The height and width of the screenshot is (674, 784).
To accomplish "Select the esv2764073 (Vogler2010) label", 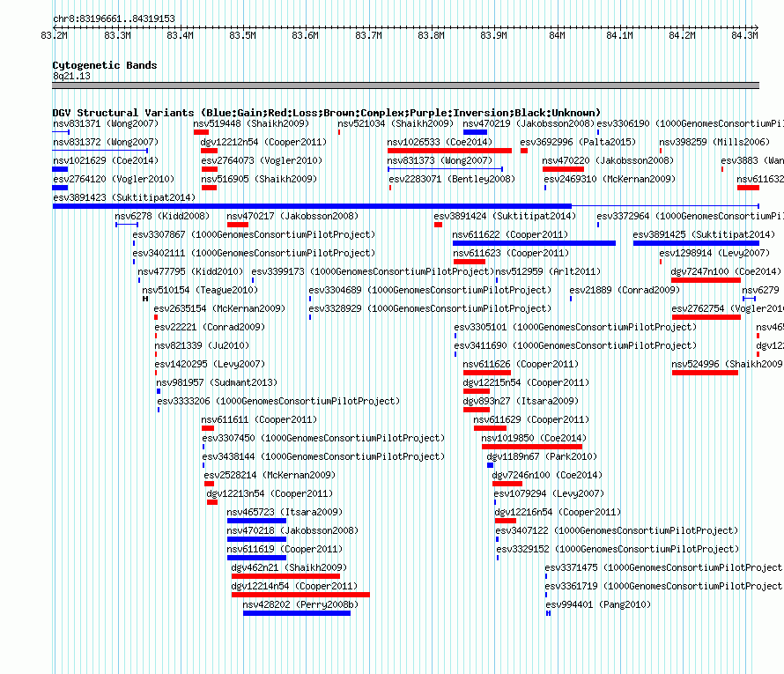I will click(262, 160).
